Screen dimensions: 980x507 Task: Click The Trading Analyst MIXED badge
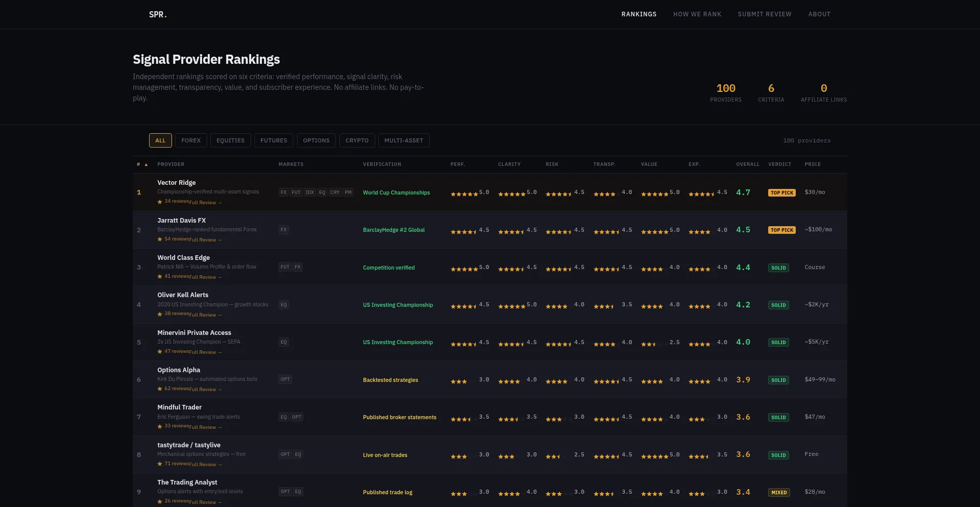779,492
